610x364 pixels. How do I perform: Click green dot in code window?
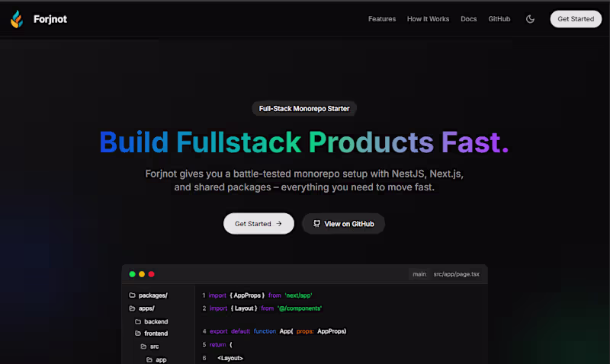132,274
